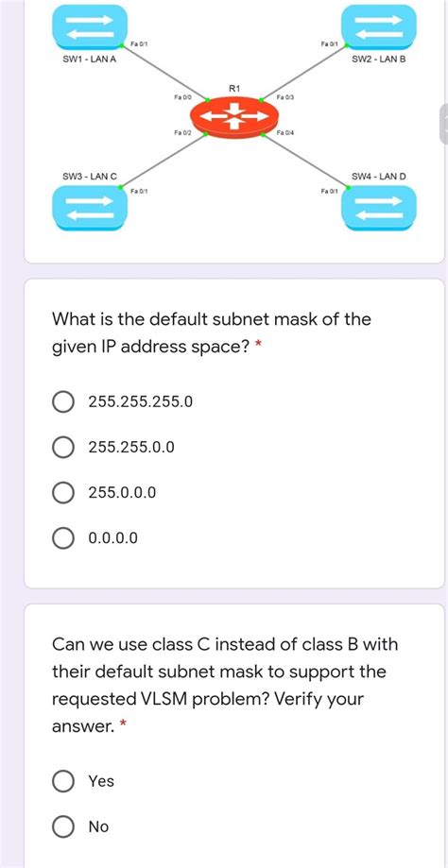Select the 255.255.0.0 radio option
The image size is (448, 868).
(x=63, y=447)
